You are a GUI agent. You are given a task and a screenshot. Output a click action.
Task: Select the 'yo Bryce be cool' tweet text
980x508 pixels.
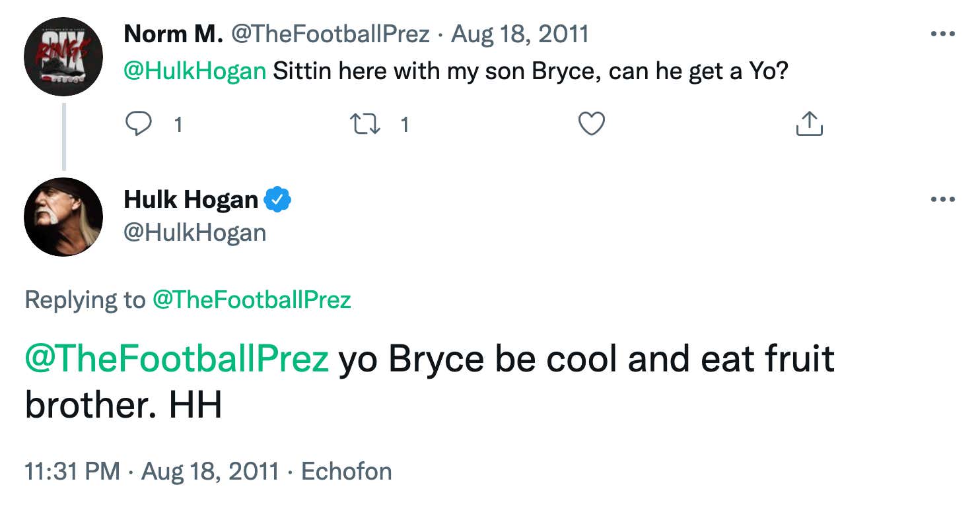[429, 383]
